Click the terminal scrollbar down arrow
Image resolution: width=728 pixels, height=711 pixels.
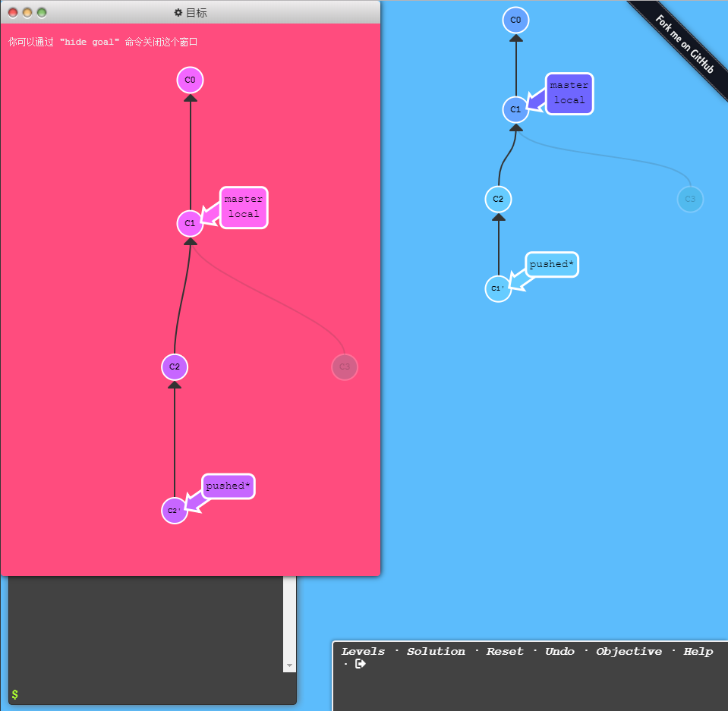click(x=289, y=665)
